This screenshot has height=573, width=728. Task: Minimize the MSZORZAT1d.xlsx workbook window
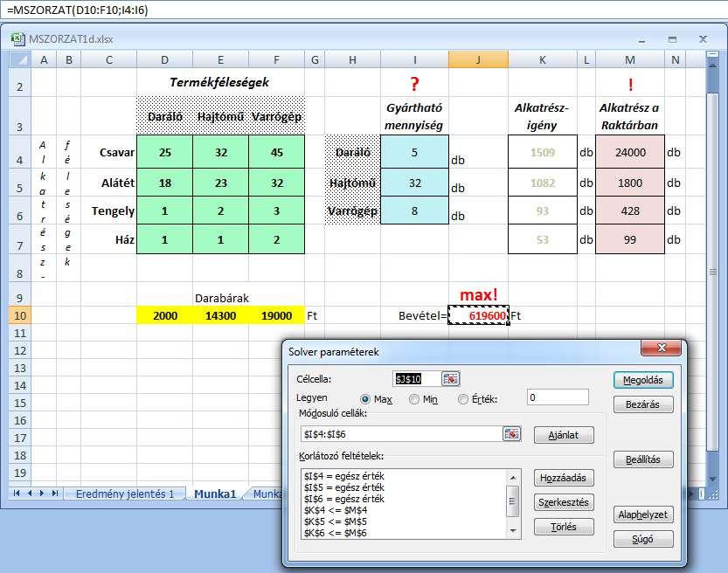coord(641,40)
